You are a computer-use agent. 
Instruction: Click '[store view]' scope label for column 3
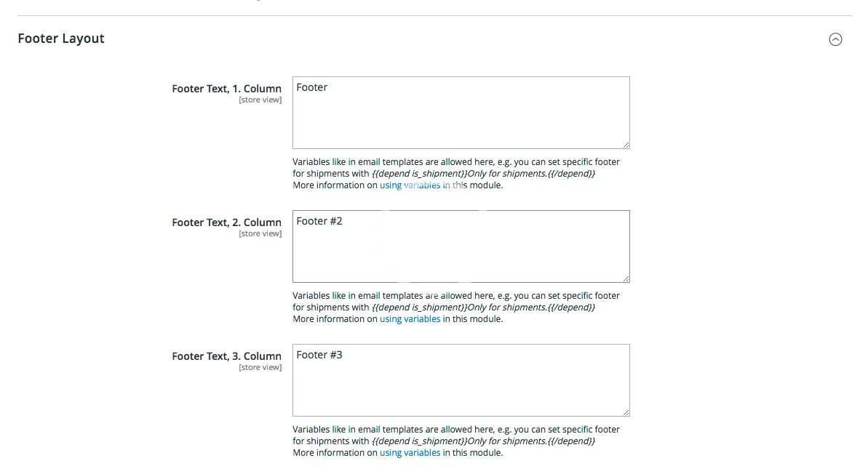coord(260,368)
